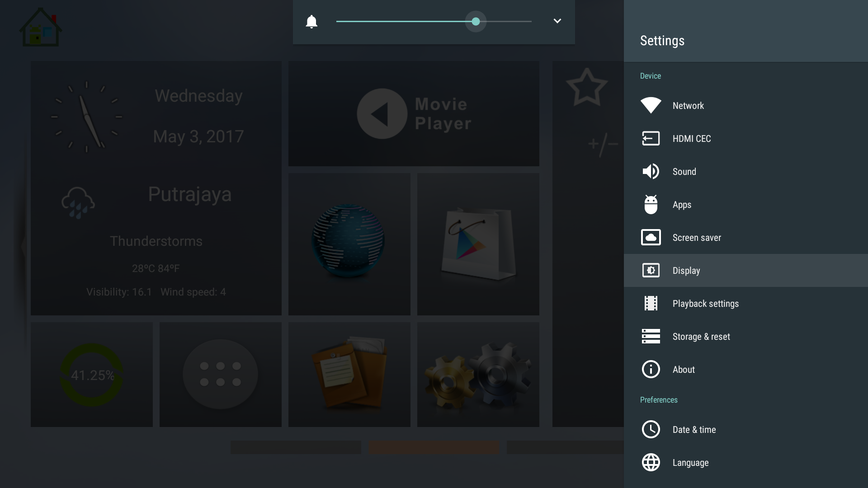Select the Display settings option
The height and width of the screenshot is (488, 868).
pyautogui.click(x=686, y=271)
